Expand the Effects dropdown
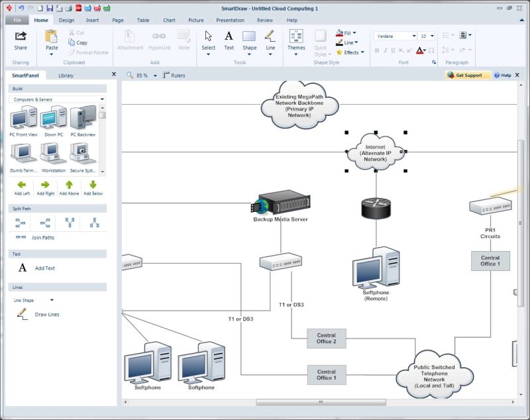Screen dimensions: 530x420 [x=362, y=52]
